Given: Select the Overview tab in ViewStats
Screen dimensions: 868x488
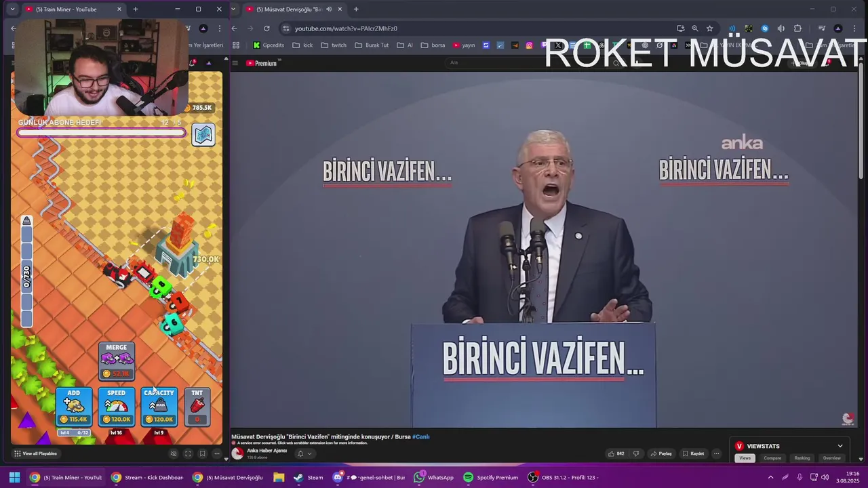Looking at the screenshot, I should (832, 458).
